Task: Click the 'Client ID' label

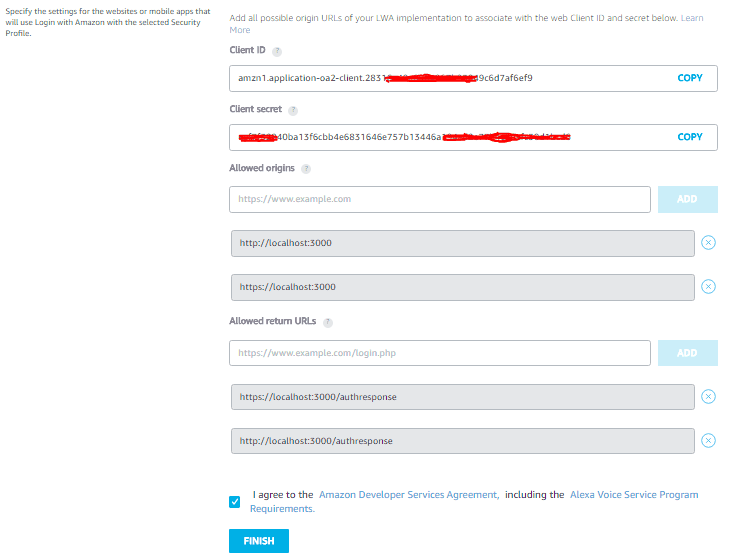Action: 247,50
